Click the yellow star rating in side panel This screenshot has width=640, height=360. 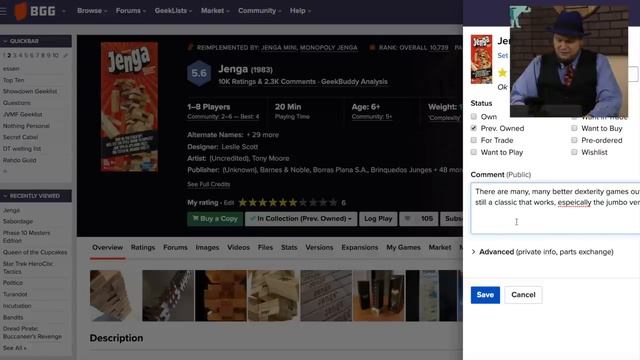point(502,73)
